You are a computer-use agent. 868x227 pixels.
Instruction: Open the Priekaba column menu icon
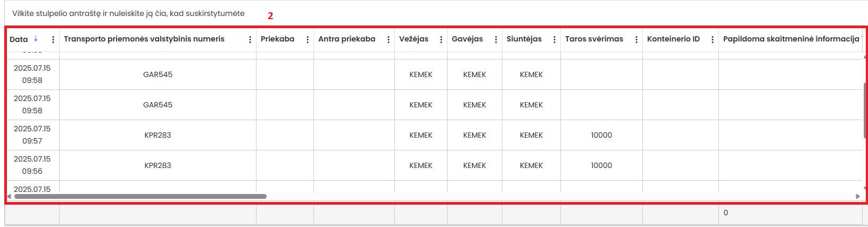(x=308, y=39)
